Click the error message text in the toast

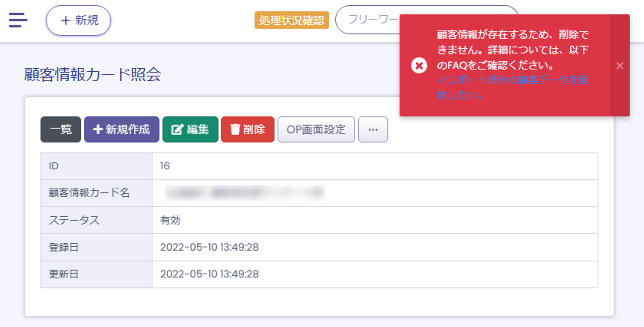pos(512,50)
